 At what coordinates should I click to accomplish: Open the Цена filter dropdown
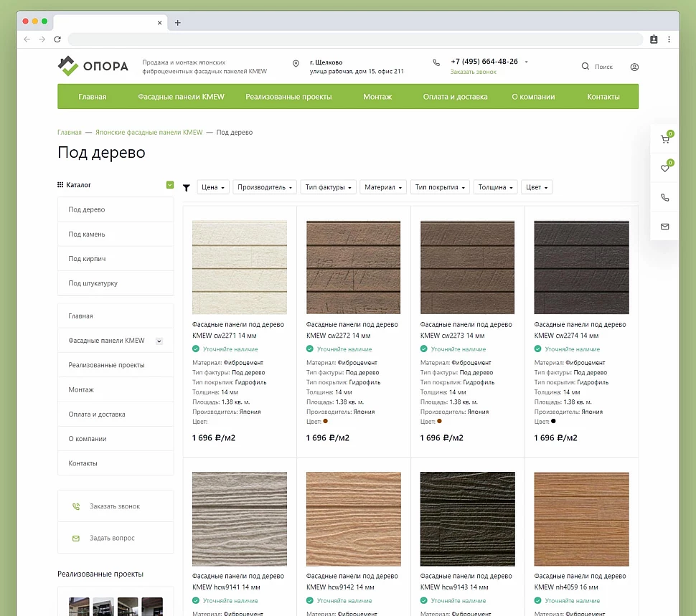pyautogui.click(x=213, y=187)
